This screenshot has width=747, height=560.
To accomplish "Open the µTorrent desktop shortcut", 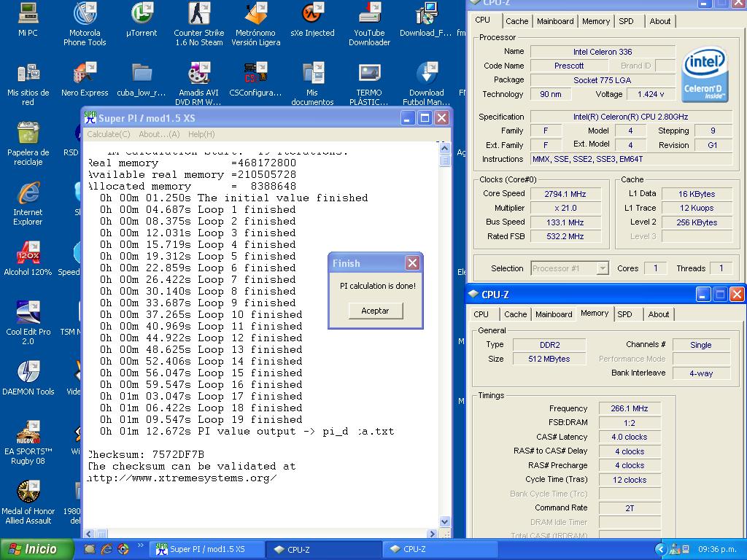I will click(x=142, y=19).
